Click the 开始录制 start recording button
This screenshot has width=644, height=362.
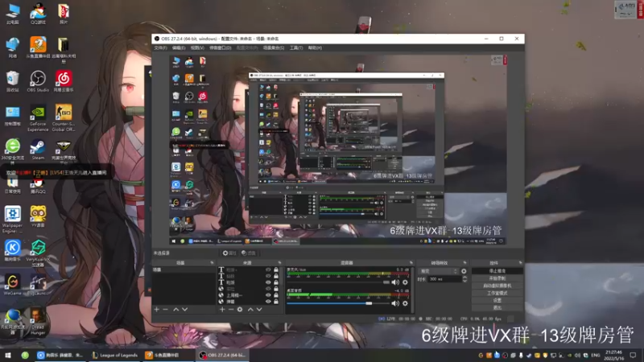(497, 278)
